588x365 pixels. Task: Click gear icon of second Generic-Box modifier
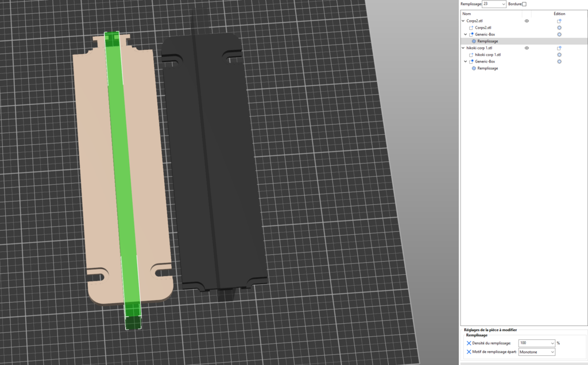click(559, 61)
